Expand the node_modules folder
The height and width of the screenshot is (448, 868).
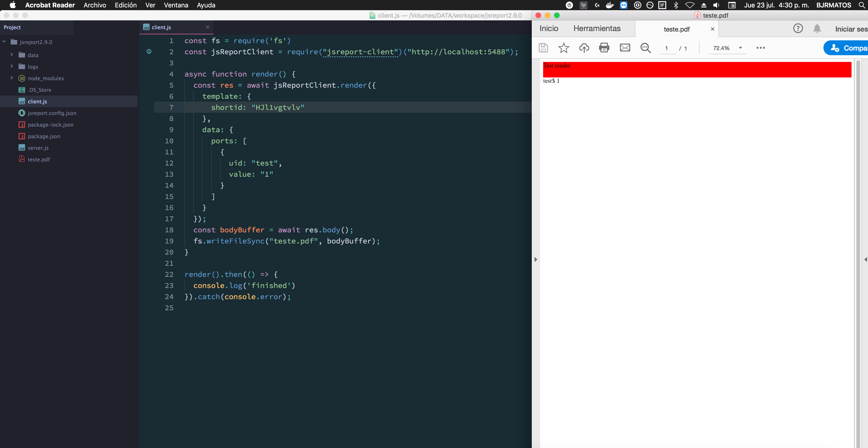pyautogui.click(x=12, y=78)
